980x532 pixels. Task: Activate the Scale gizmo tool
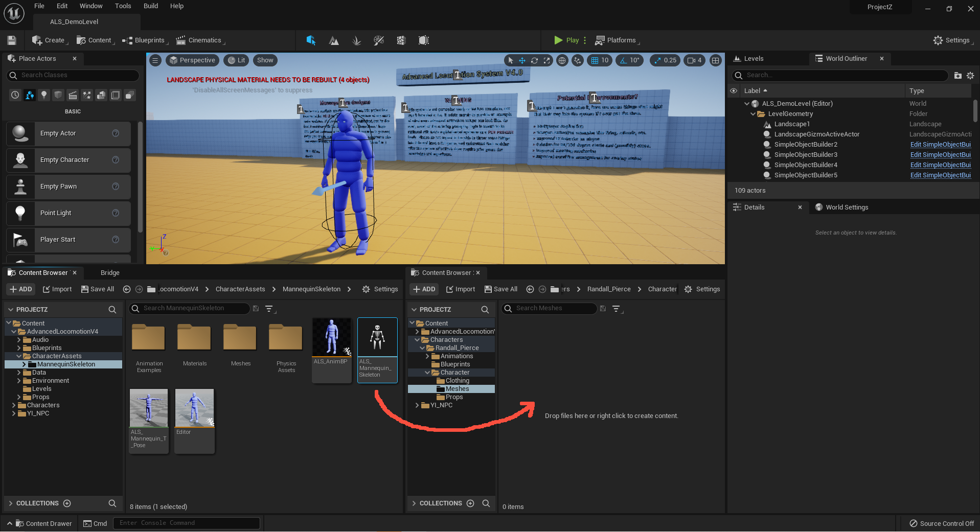click(x=547, y=60)
